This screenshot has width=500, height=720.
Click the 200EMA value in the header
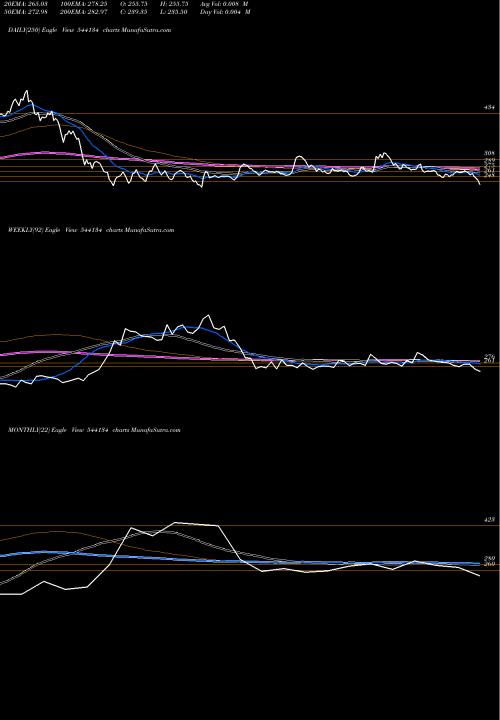tap(86, 12)
